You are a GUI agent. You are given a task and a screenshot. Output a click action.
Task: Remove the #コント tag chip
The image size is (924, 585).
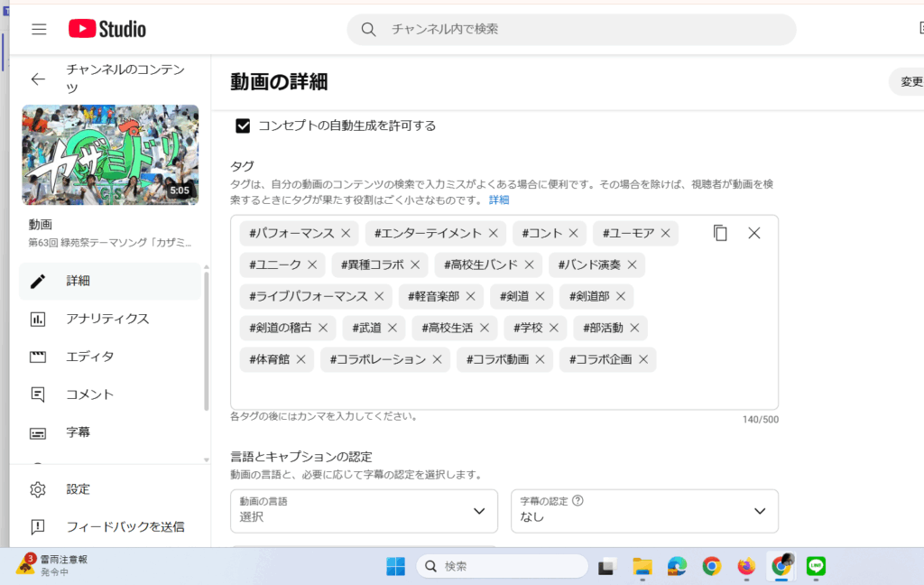(x=574, y=233)
